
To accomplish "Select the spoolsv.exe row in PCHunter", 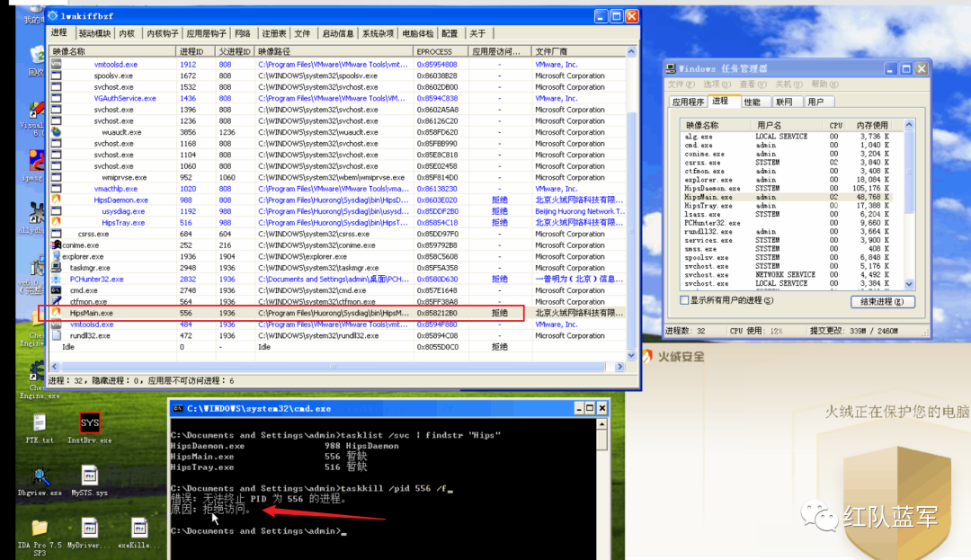I will [338, 76].
